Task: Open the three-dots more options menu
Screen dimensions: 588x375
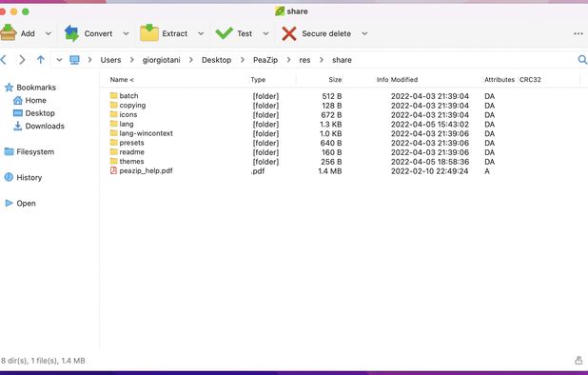Action: coord(578,33)
